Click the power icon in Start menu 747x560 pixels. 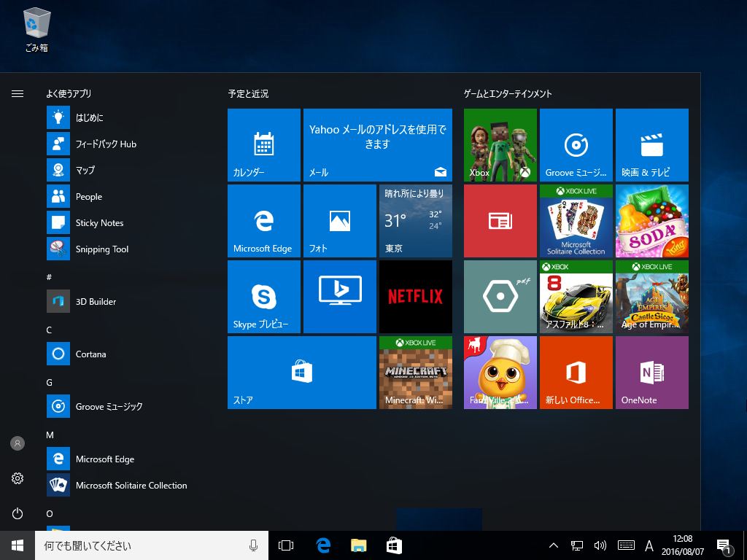point(18,513)
